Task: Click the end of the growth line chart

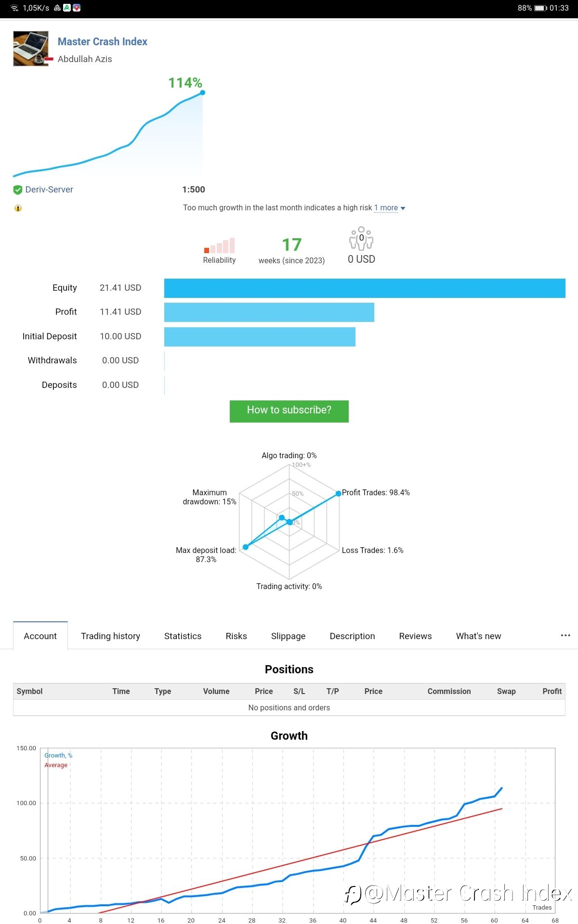Action: (502, 788)
